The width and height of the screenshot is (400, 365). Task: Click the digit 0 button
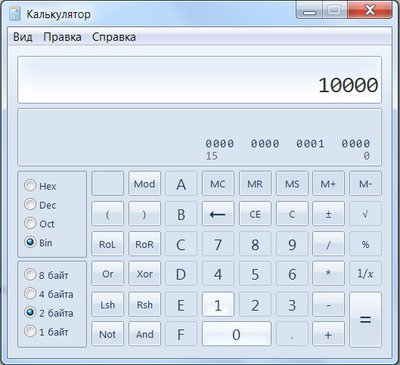tap(236, 334)
